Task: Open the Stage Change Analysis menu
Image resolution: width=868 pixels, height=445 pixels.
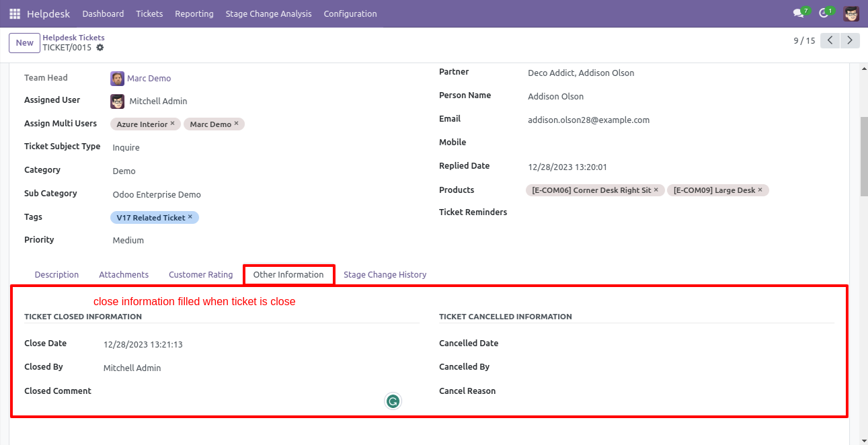Action: click(268, 13)
